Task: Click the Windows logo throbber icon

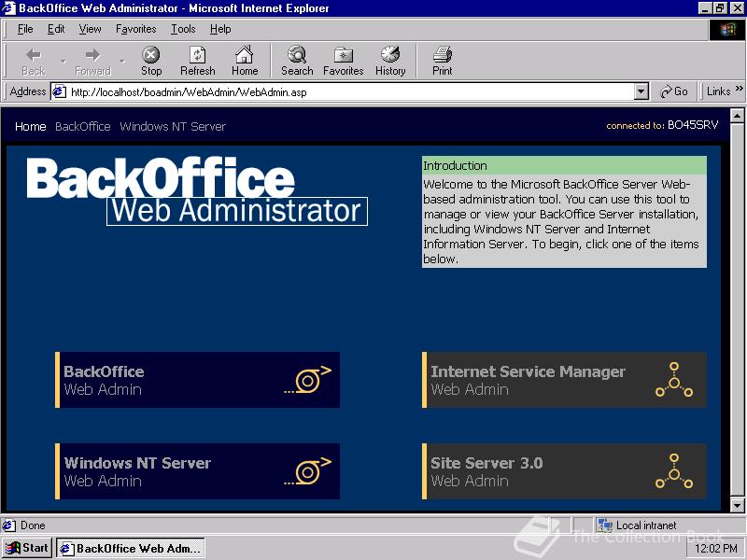Action: click(x=727, y=31)
